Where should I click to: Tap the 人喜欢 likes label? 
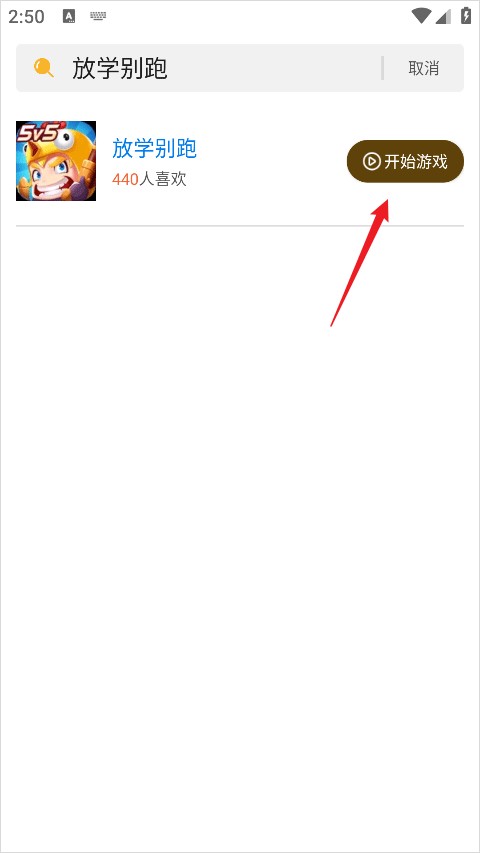(163, 179)
